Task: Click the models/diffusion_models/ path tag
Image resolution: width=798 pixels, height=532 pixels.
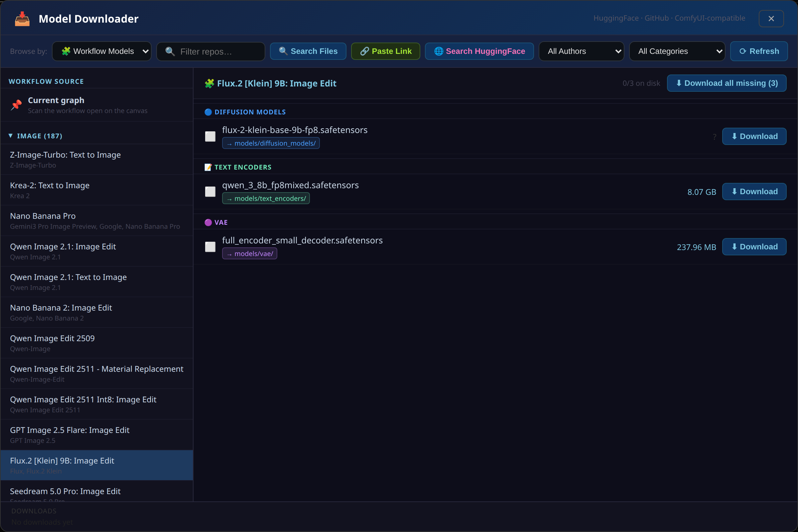Action: click(271, 143)
